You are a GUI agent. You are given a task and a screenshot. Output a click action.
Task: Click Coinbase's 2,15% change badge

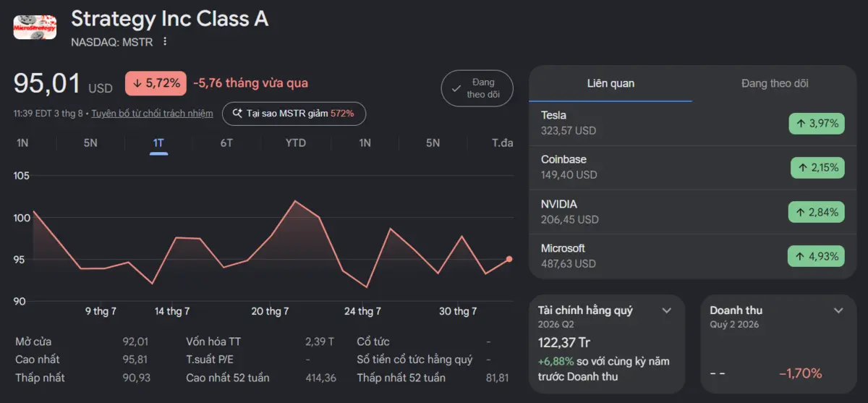coord(817,168)
